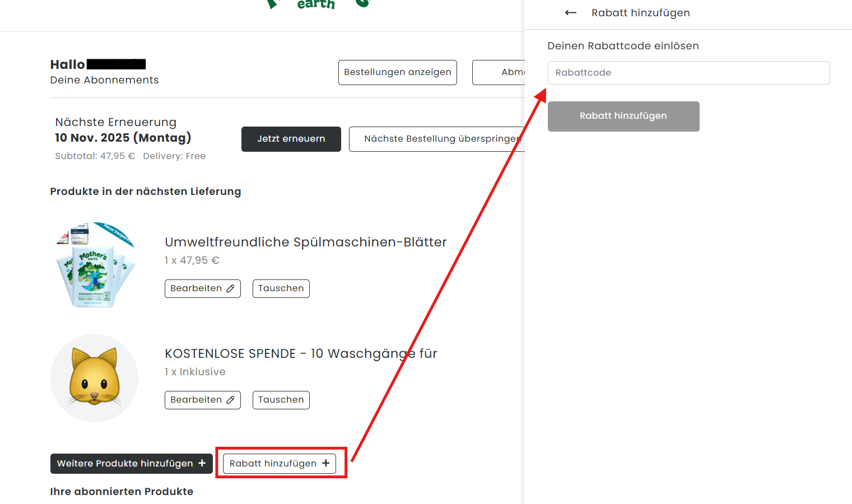Click the Deinen Rabattcode einlösen heading
Image resolution: width=852 pixels, height=504 pixels.
coord(623,46)
